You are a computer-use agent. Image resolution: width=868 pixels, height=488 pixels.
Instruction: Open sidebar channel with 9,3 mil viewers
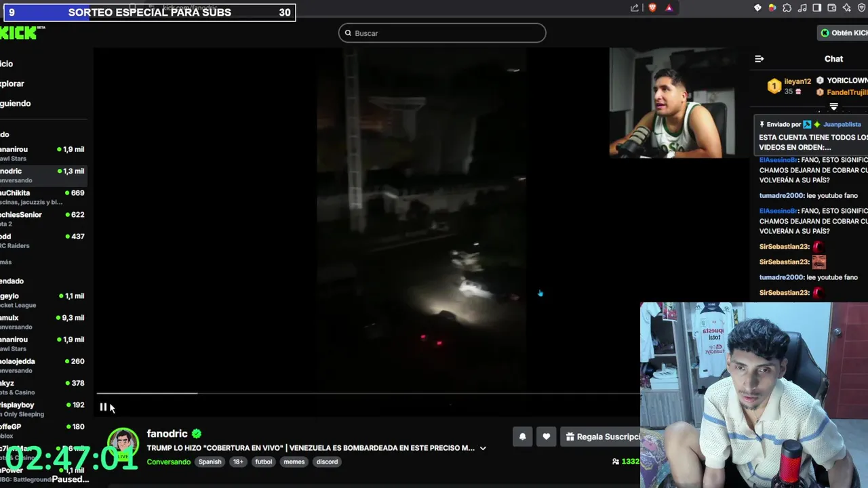(43, 321)
